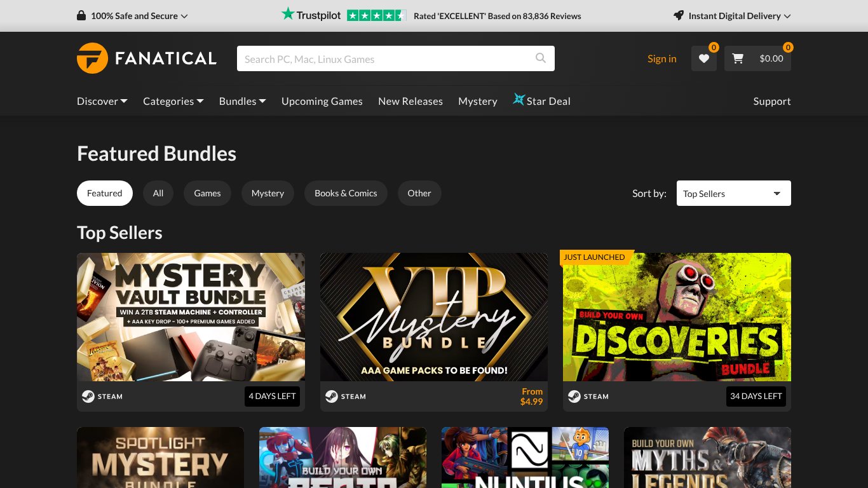Viewport: 868px width, 488px height.
Task: Go to Upcoming Games
Action: pos(322,101)
